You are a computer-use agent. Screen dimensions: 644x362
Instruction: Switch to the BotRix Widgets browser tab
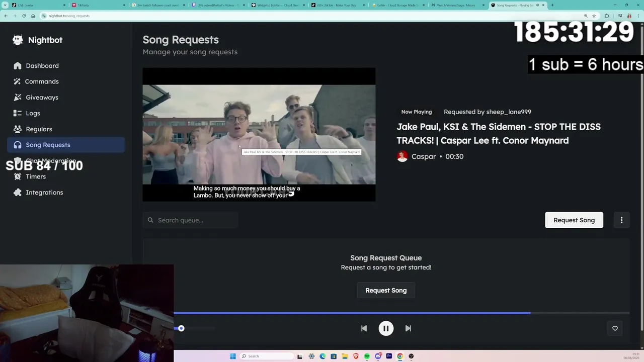278,5
